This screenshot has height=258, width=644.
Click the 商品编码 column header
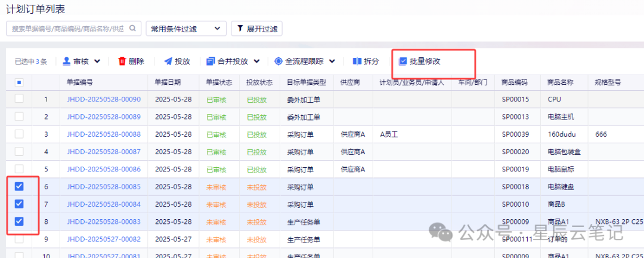click(x=515, y=82)
